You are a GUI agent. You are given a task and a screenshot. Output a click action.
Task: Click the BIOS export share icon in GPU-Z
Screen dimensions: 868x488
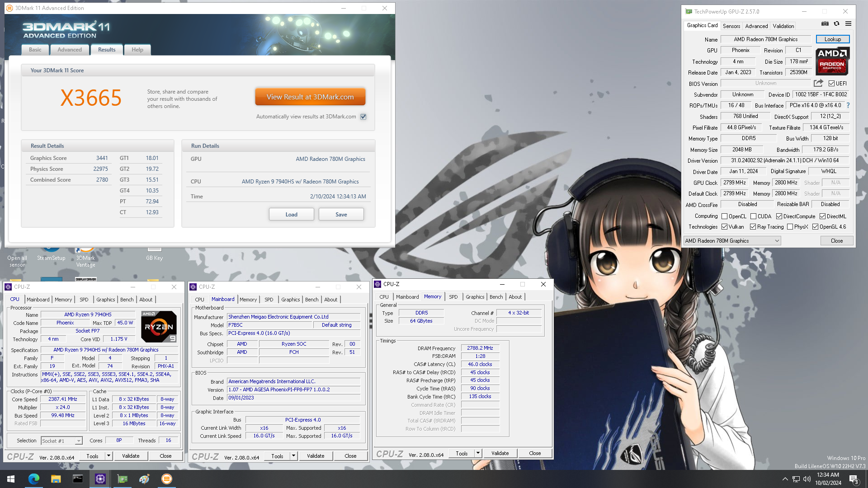point(818,83)
